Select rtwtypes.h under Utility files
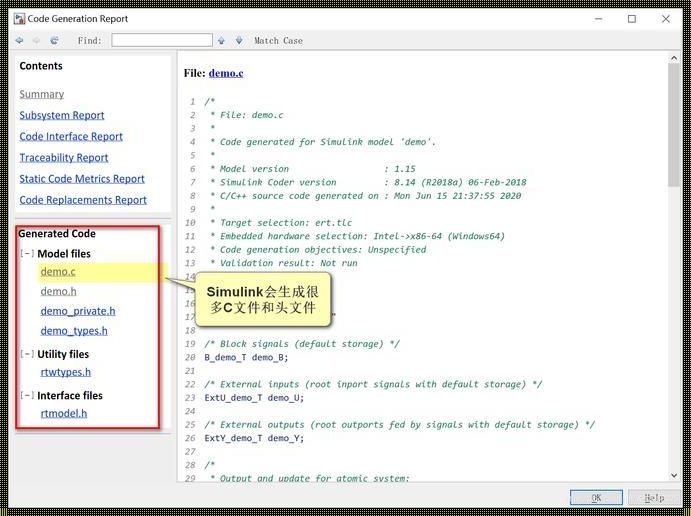Image resolution: width=691 pixels, height=516 pixels. tap(66, 372)
